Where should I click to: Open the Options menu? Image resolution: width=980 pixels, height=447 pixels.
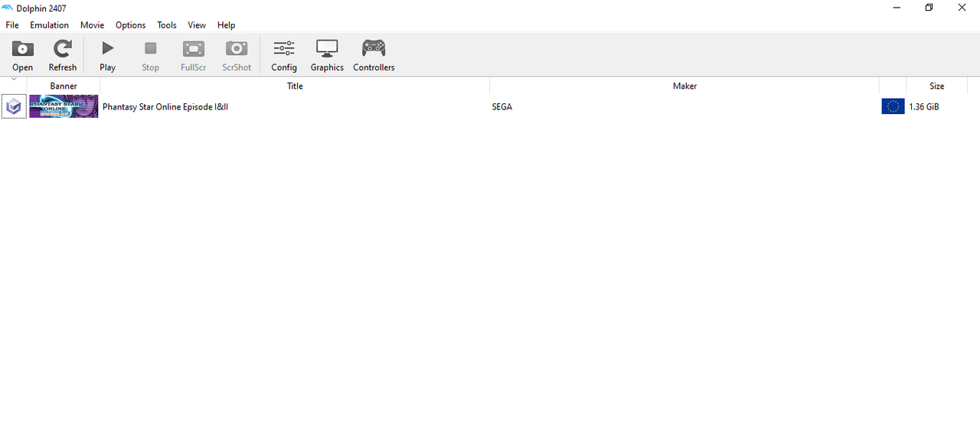[131, 25]
